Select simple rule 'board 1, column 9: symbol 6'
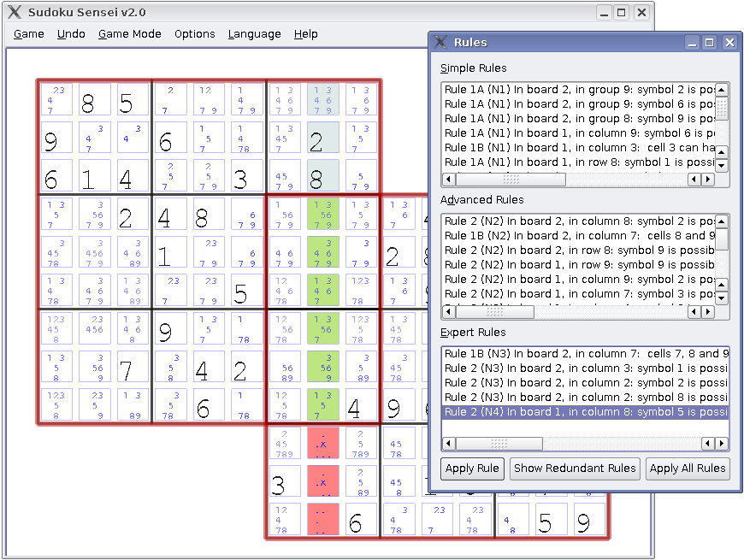 point(578,133)
